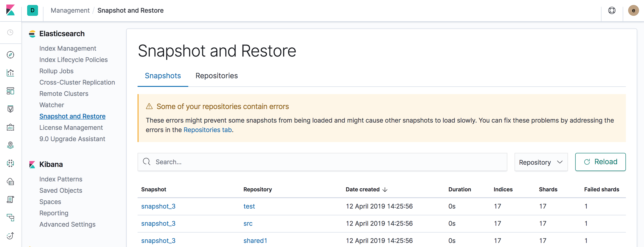Open the Maps icon in sidebar
This screenshot has height=247, width=644.
(x=10, y=145)
